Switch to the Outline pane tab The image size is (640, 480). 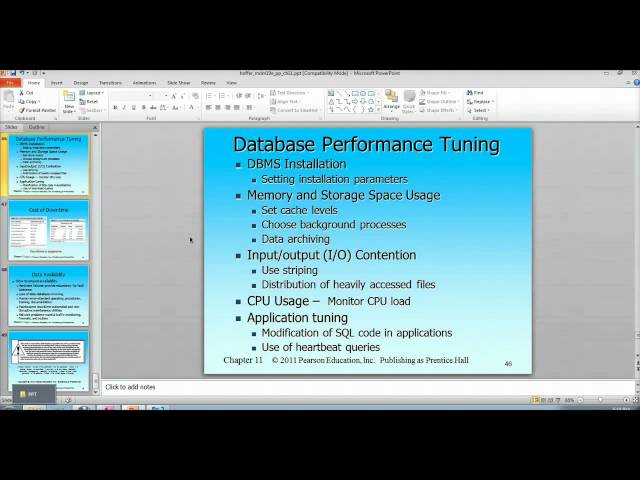click(37, 127)
